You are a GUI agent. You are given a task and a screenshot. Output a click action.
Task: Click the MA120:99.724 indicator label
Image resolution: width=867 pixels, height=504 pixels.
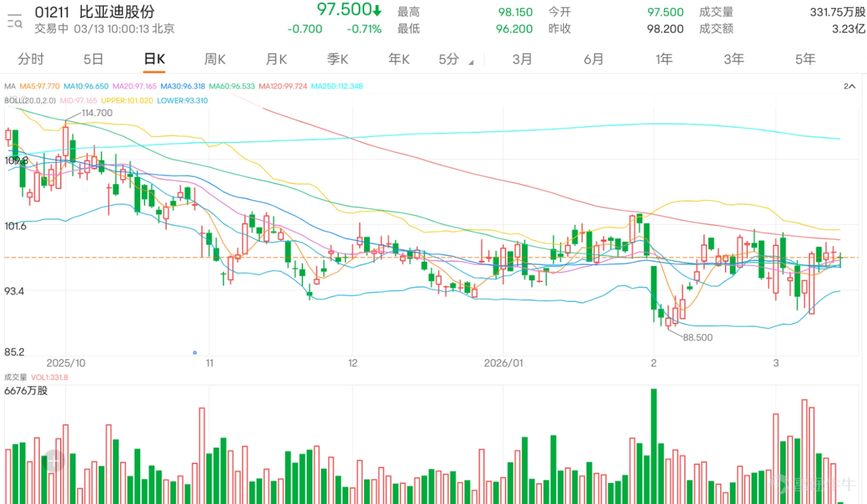(x=283, y=86)
